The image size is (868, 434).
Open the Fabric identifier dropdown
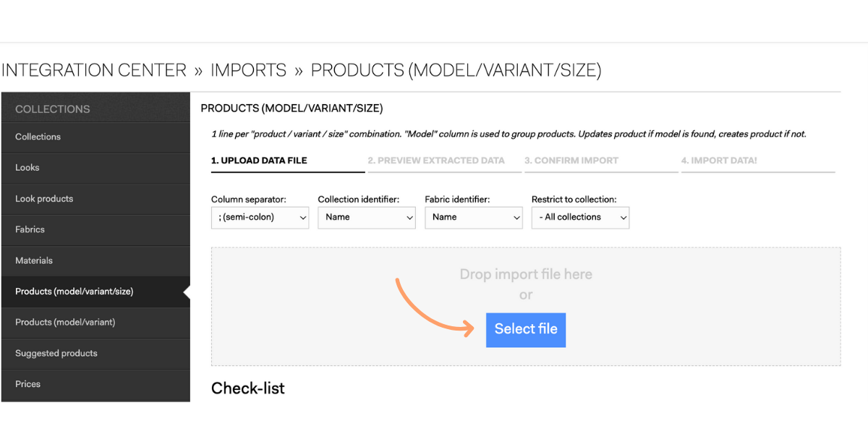coord(474,218)
